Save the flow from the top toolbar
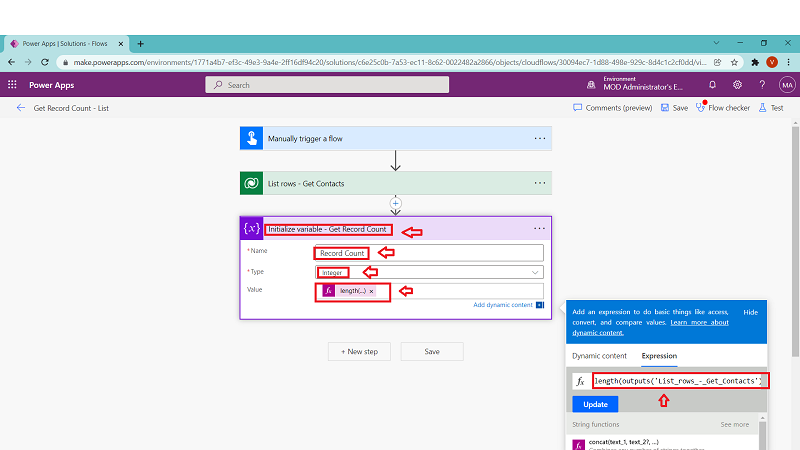Screen dimensions: 800x450 [674, 108]
